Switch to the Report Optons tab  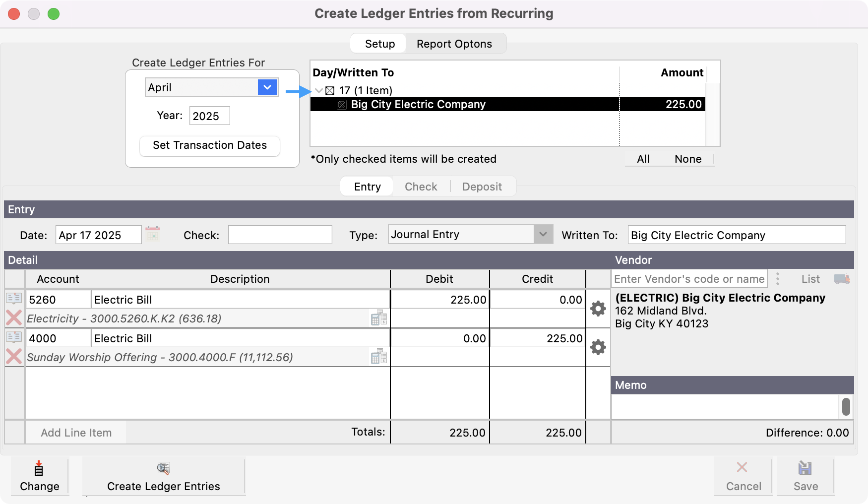click(x=454, y=44)
